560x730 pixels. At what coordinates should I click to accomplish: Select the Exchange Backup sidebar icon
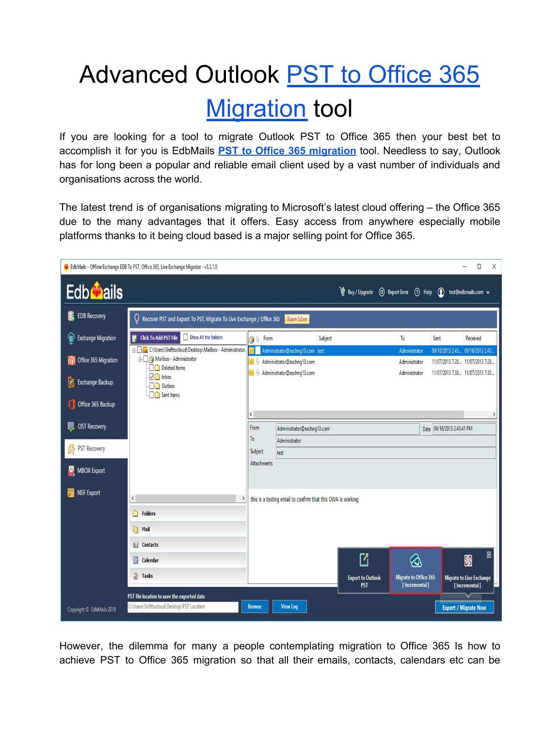click(71, 382)
